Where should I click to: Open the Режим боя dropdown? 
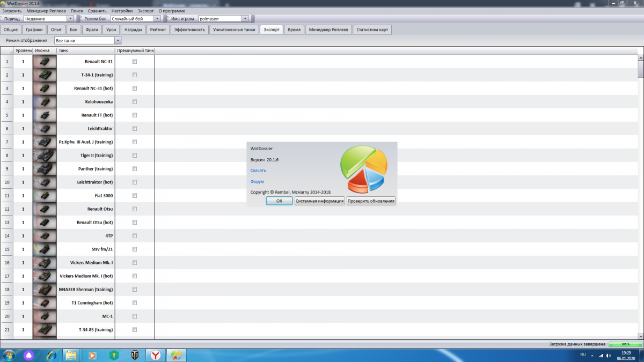click(x=135, y=19)
